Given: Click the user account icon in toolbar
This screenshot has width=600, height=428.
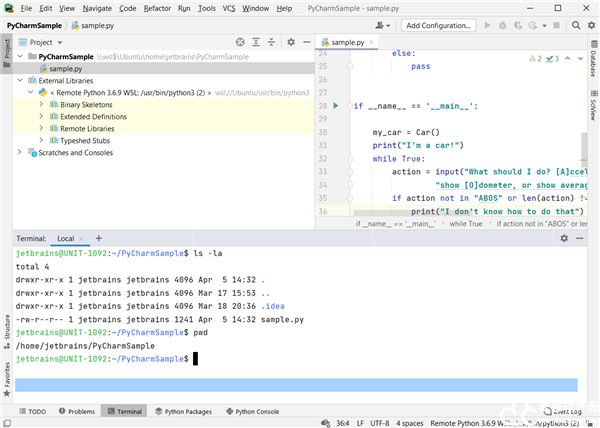Looking at the screenshot, I should pos(382,26).
